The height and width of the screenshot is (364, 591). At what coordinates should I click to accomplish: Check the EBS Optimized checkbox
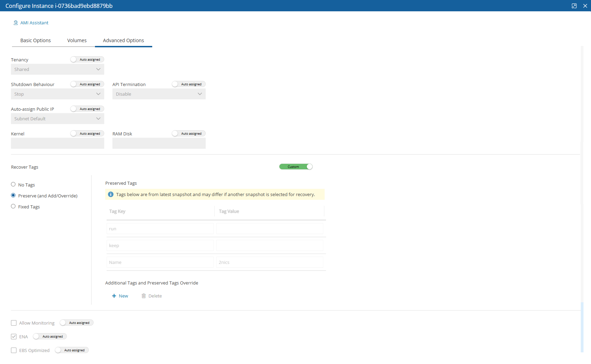pyautogui.click(x=14, y=351)
